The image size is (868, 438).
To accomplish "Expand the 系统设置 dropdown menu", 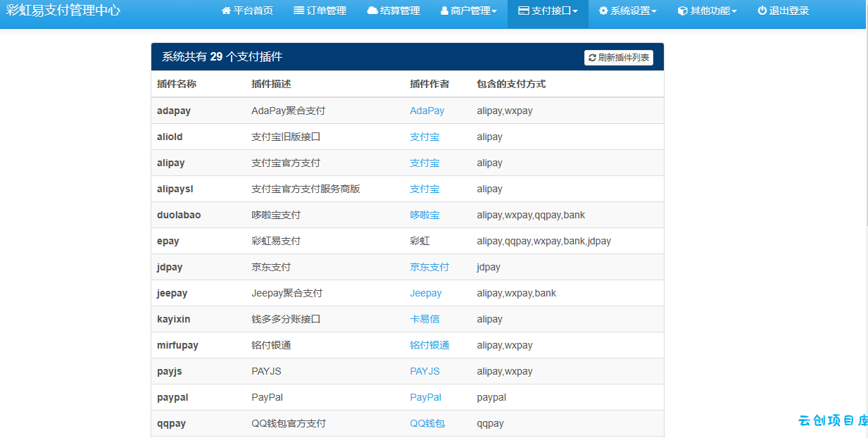I will pos(627,11).
